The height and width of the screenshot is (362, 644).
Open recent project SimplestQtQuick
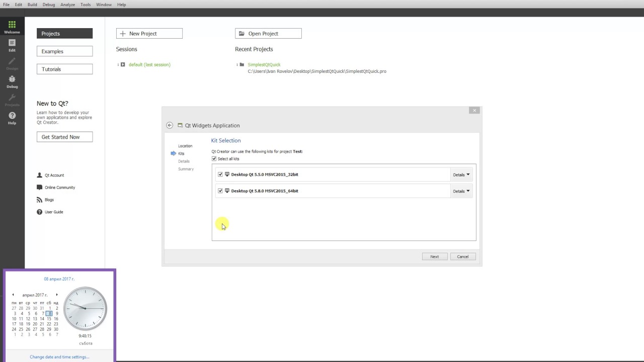pyautogui.click(x=264, y=64)
